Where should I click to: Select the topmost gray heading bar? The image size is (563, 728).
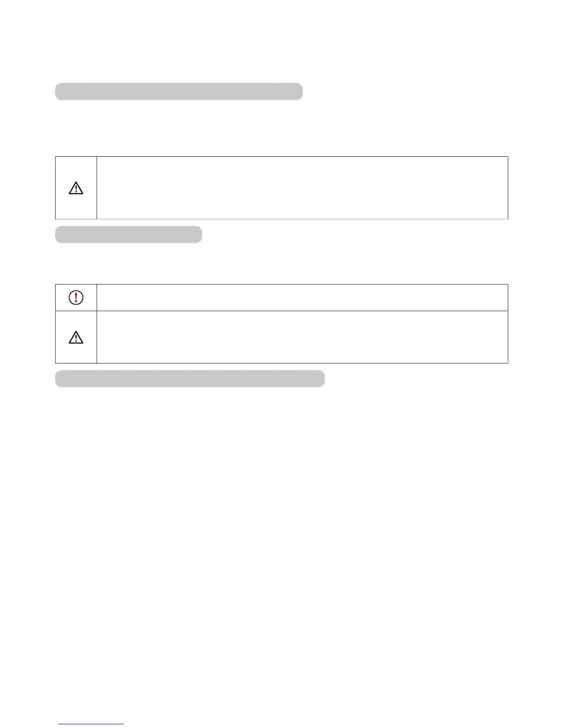(178, 91)
